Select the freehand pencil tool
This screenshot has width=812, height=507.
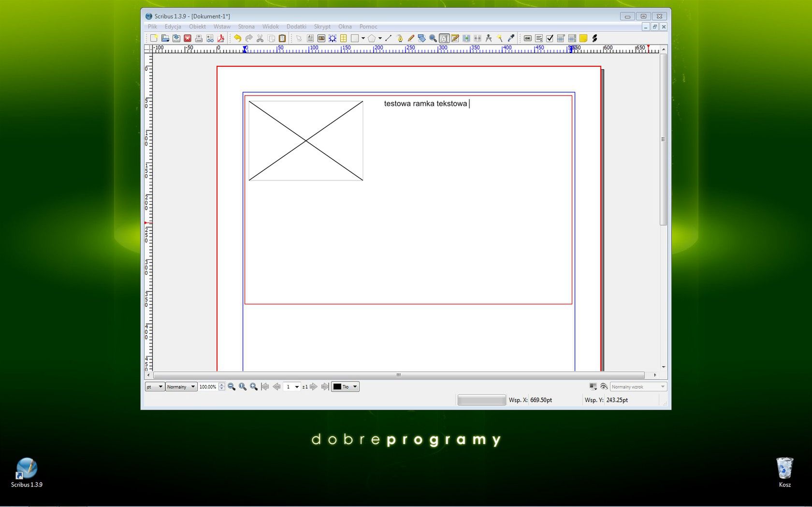pos(411,38)
